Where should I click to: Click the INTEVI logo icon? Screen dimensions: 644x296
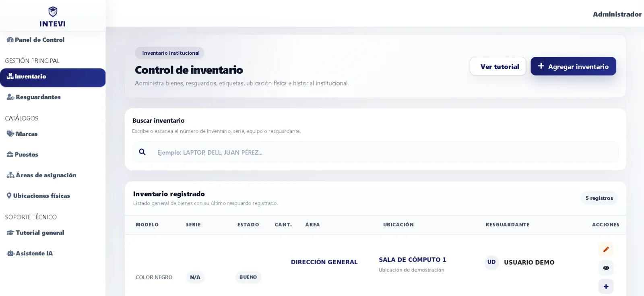click(53, 12)
